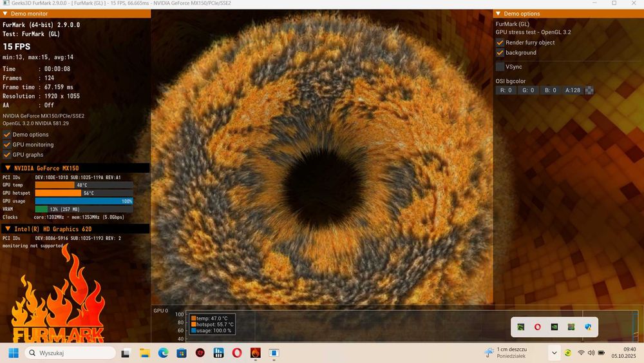Click the OpenGL 3.2.0 NVIDIA 581.29 text

[x=35, y=123]
